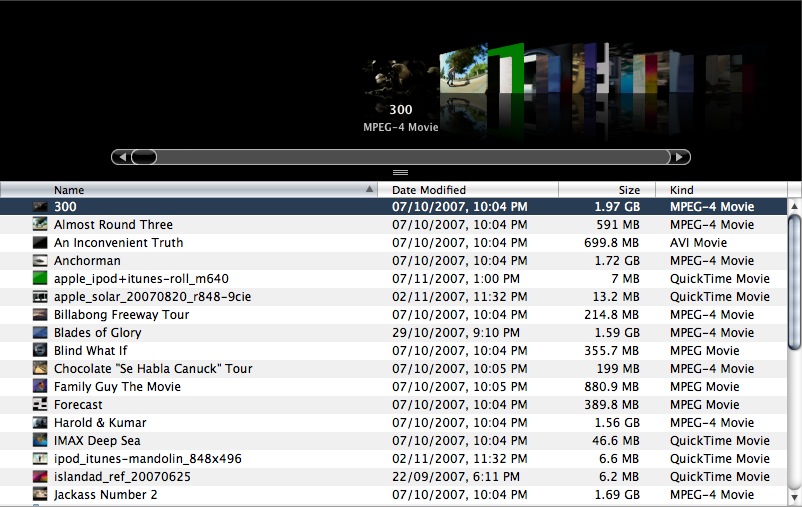The image size is (802, 507).
Task: Click the Blades of Glory file icon
Action: pyautogui.click(x=40, y=333)
